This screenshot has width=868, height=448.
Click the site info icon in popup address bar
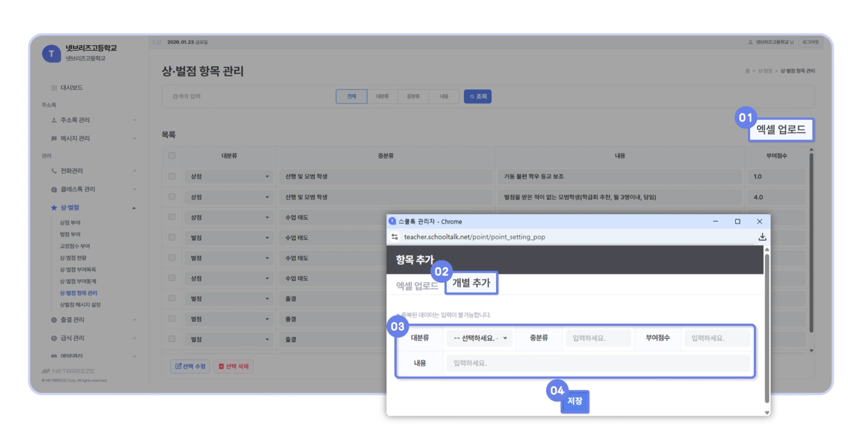click(x=395, y=237)
